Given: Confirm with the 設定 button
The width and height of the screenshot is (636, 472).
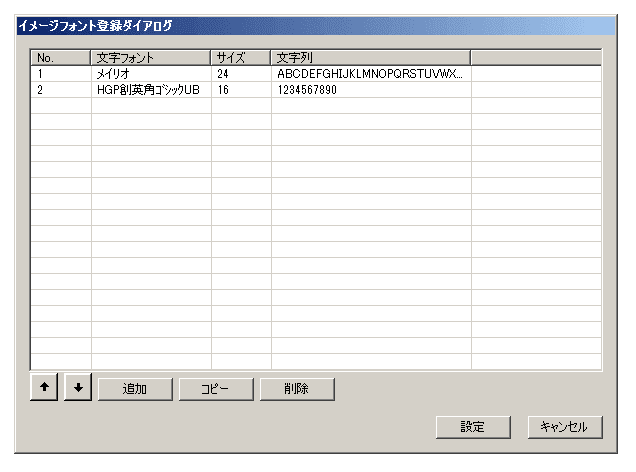Looking at the screenshot, I should [x=473, y=427].
